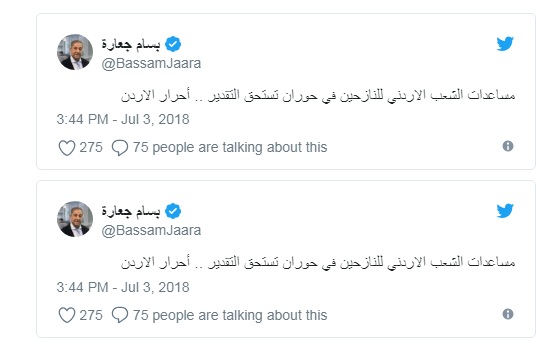This screenshot has height=362, width=536.
Task: Open reply bubble icon on first tweet
Action: point(120,148)
